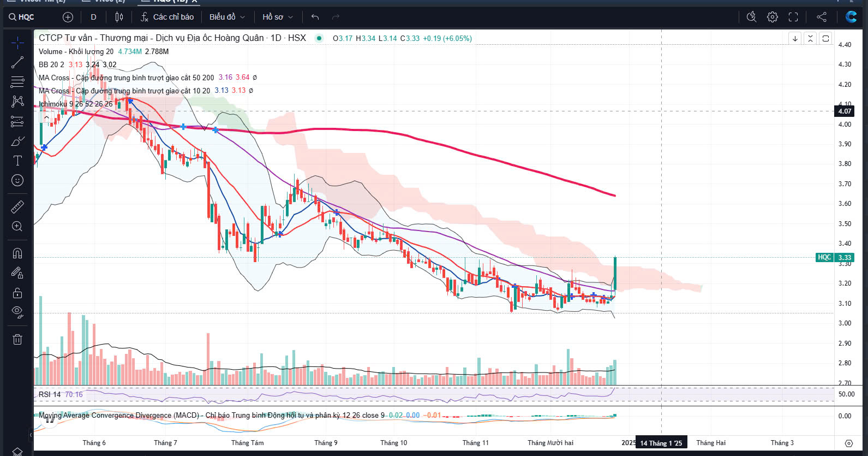Expand the Hồ sơ dropdown
Viewport: 868px width, 456px height.
[278, 17]
